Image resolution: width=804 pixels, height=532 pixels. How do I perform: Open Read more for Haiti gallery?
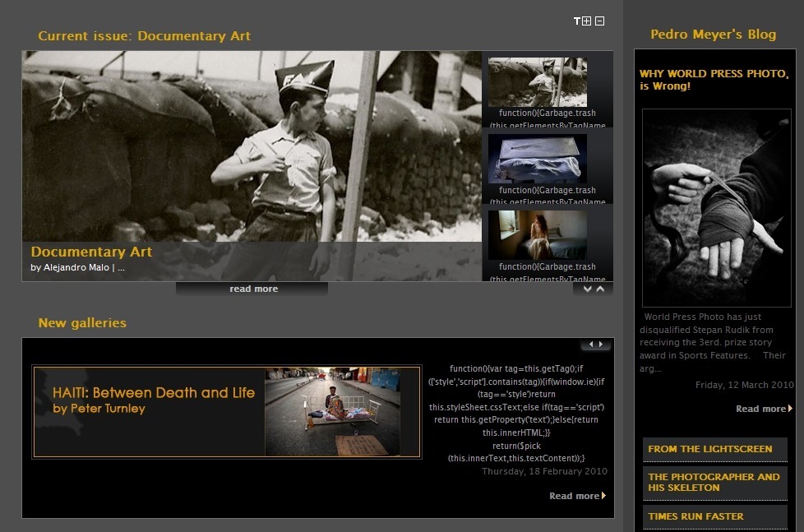[x=577, y=496]
